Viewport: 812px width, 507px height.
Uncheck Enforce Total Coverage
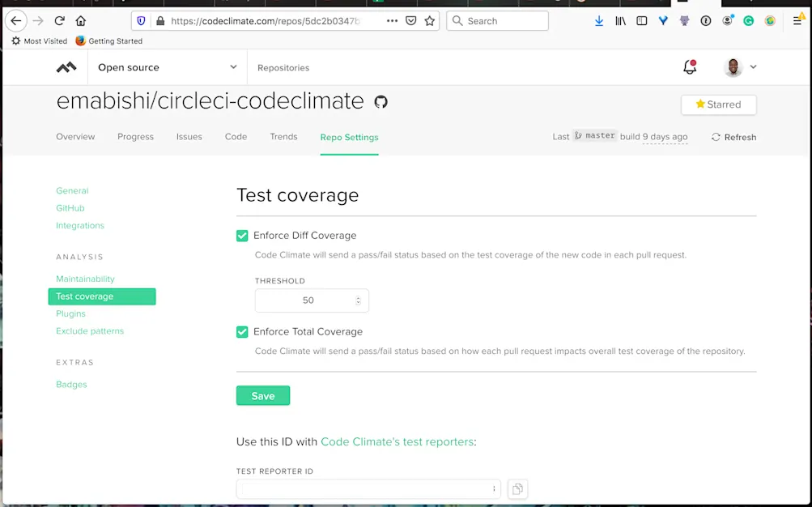point(242,332)
